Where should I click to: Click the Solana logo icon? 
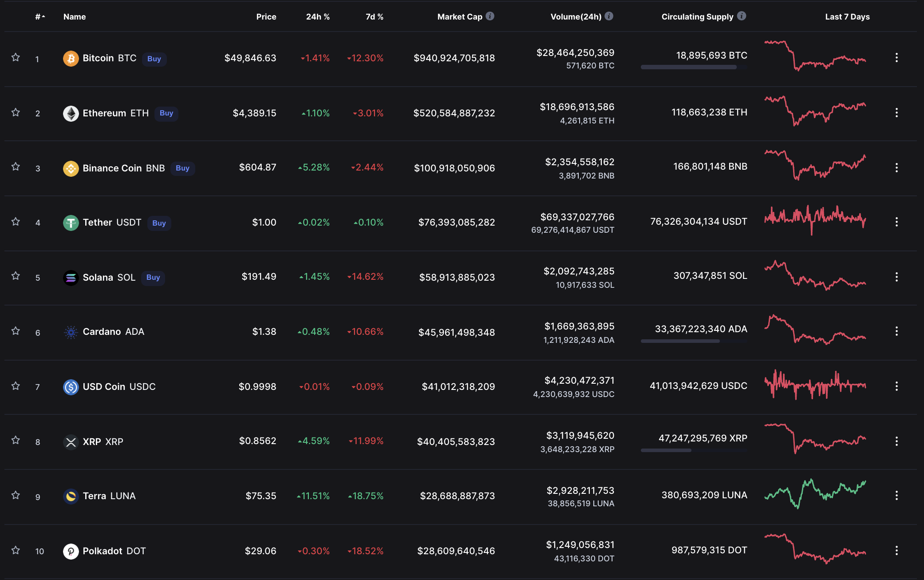pyautogui.click(x=71, y=278)
